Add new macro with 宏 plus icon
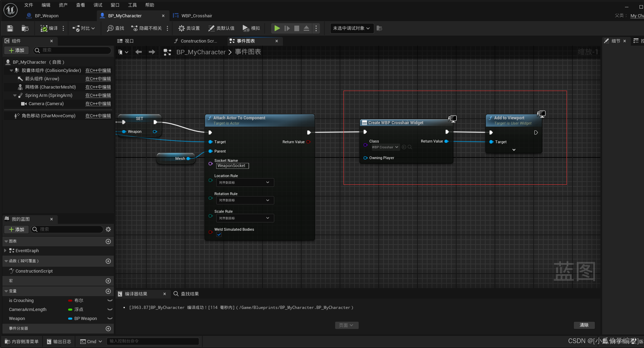This screenshot has height=348, width=644. point(108,281)
